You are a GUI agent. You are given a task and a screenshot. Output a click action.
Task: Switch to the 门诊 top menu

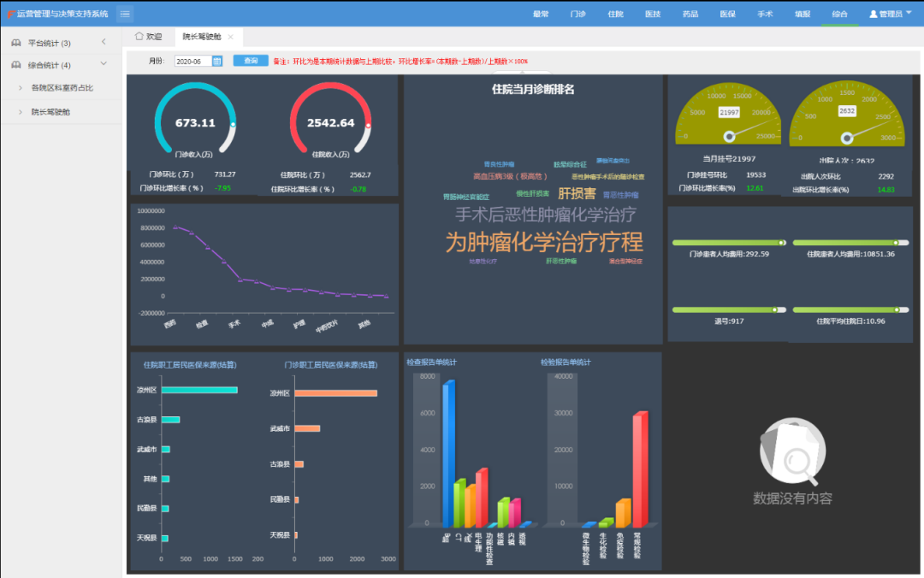[578, 14]
